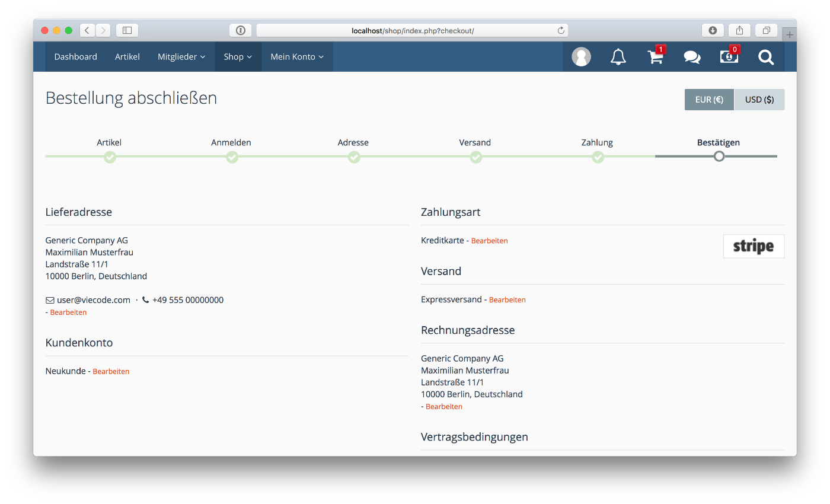Click the Safari share icon
The width and height of the screenshot is (830, 504).
point(739,30)
